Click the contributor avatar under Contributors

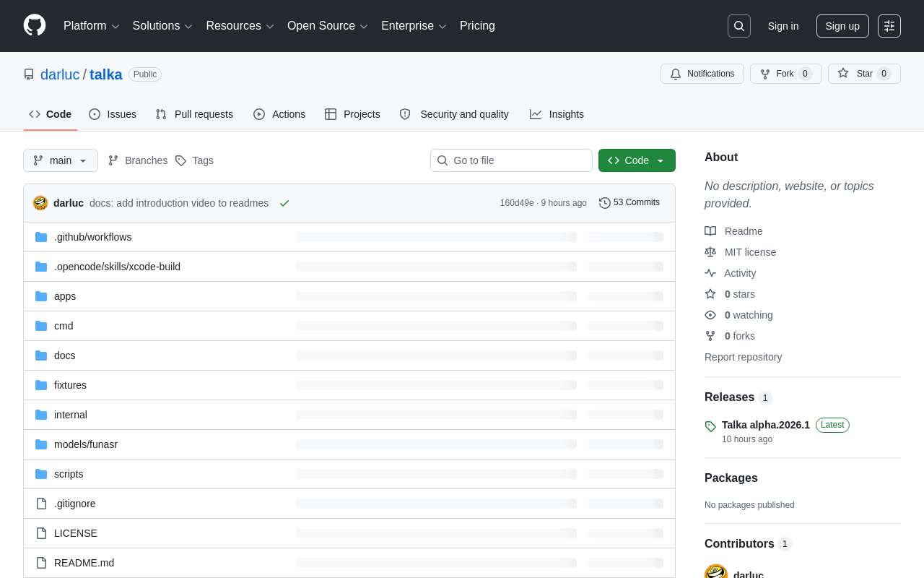click(x=716, y=571)
